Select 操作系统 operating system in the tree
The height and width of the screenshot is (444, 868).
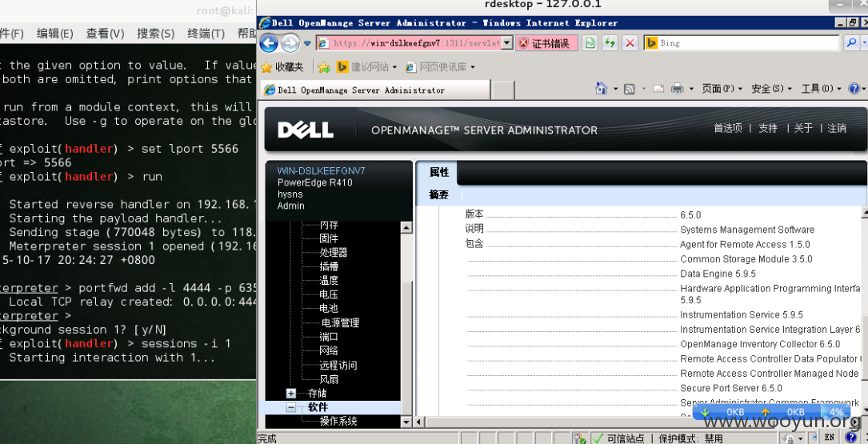click(x=338, y=422)
